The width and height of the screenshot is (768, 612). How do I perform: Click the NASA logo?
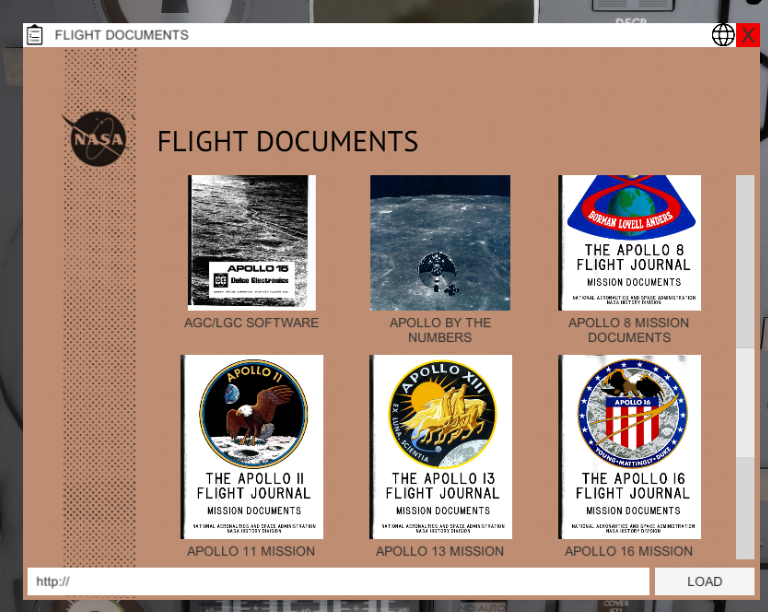(x=98, y=139)
